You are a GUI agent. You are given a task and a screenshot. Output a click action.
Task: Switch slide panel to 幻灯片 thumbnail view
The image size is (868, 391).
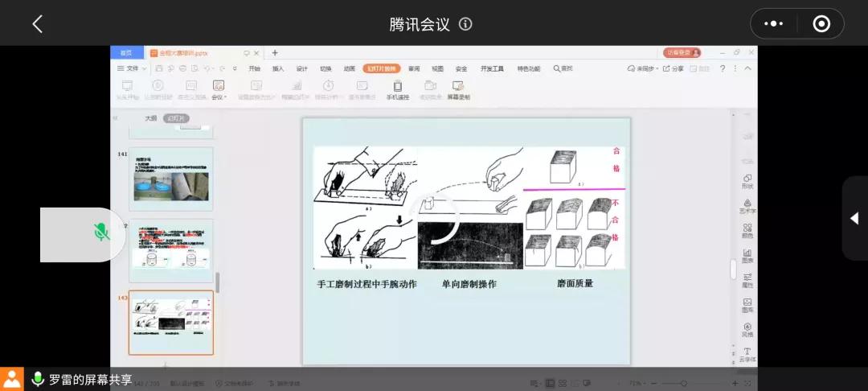(x=176, y=118)
